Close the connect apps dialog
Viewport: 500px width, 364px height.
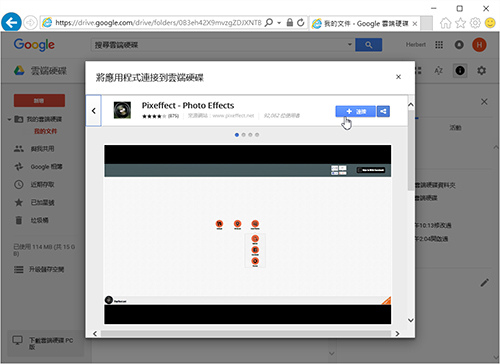pos(398,77)
